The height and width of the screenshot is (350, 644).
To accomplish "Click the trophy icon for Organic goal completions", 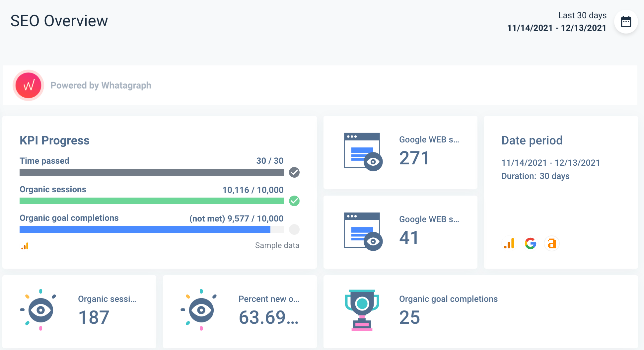I will pos(362,310).
